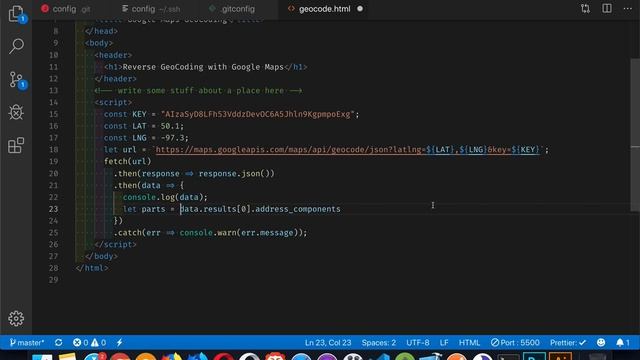Change the language mode via HTML

(469, 342)
